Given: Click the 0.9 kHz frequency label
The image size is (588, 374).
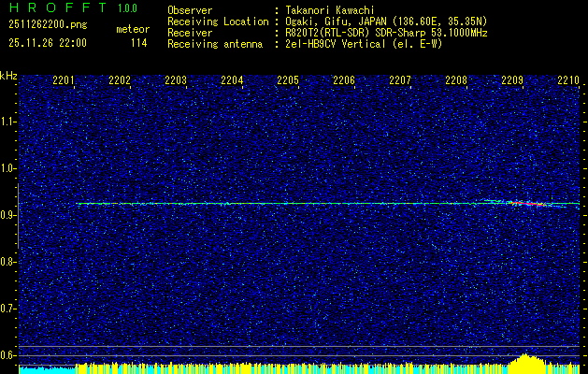Looking at the screenshot, I should (x=8, y=215).
